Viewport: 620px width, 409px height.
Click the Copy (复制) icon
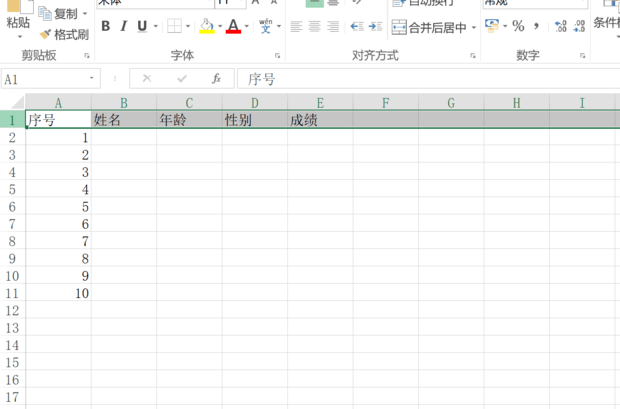click(x=47, y=14)
